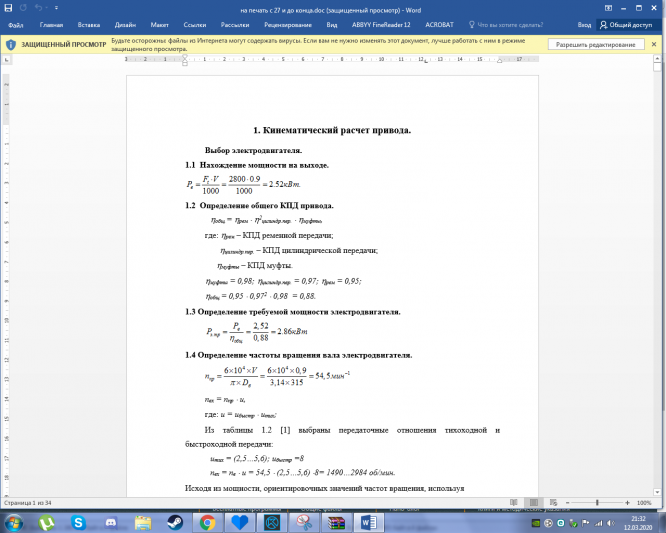Open the Файл menu
This screenshot has width=666, height=533.
16,25
